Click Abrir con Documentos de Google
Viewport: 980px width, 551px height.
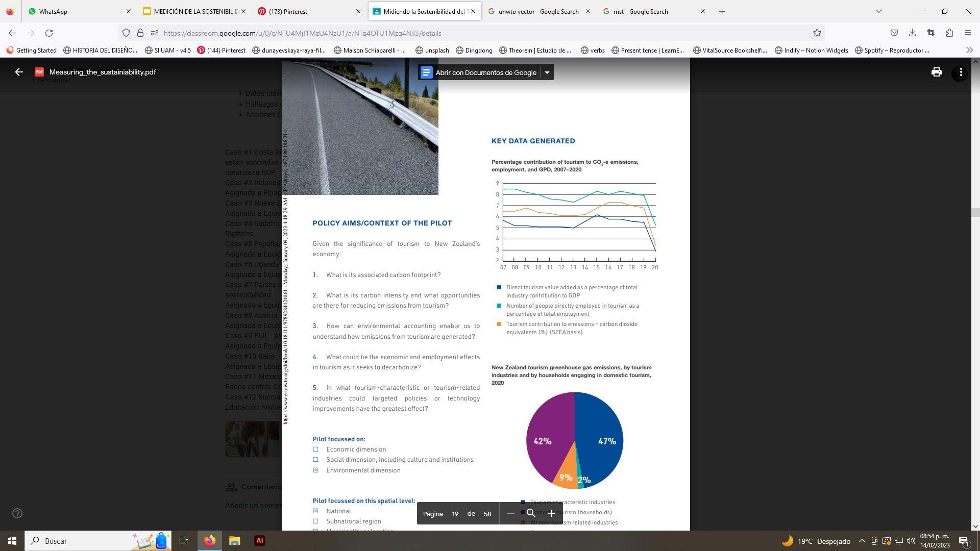point(479,72)
